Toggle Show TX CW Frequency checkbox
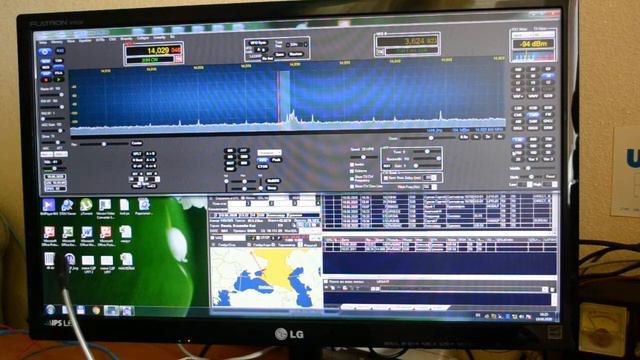The width and height of the screenshot is (640, 360). (352, 179)
